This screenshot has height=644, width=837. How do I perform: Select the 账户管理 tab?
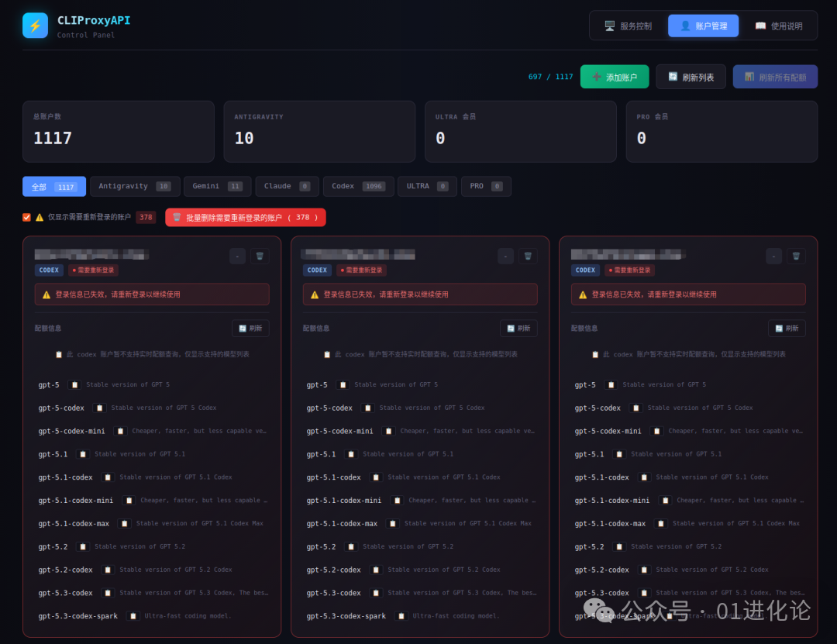pyautogui.click(x=704, y=26)
